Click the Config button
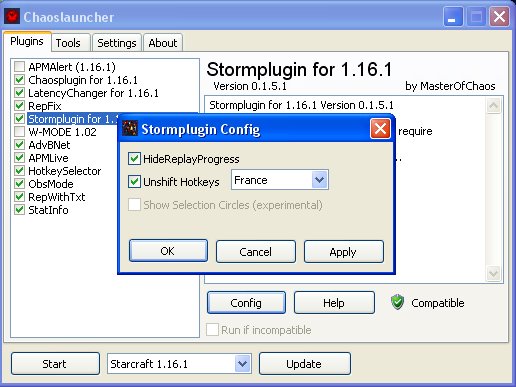This screenshot has height=387, width=516. [x=246, y=303]
